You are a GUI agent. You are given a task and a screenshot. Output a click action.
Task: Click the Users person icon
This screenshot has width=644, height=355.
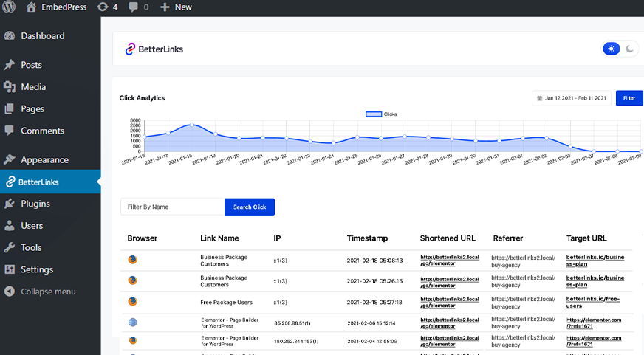click(x=10, y=226)
